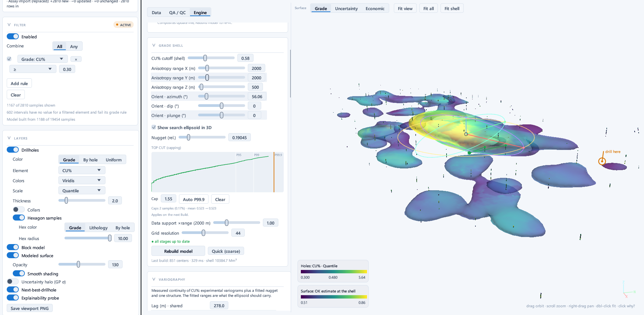Image resolution: width=644 pixels, height=315 pixels.
Task: Disable Smooth shading
Action: [19, 273]
